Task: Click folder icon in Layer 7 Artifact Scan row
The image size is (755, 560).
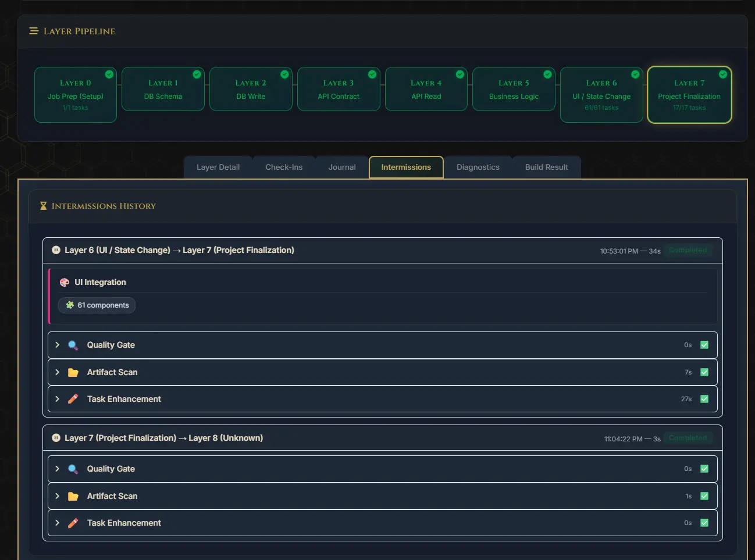Action: tap(73, 497)
